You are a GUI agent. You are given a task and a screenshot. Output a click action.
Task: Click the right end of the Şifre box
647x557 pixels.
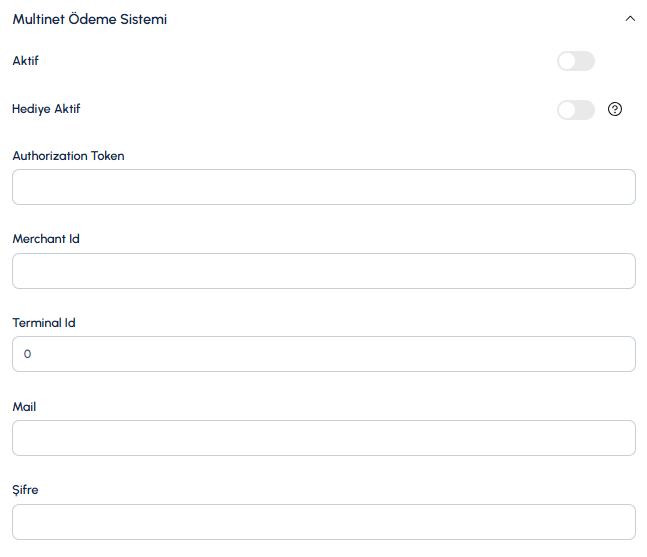[x=619, y=522]
